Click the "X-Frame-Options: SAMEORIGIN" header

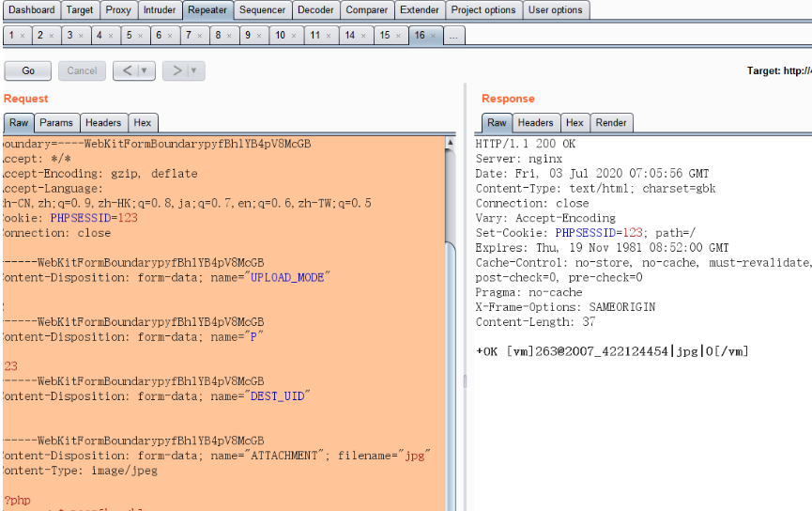tap(565, 307)
